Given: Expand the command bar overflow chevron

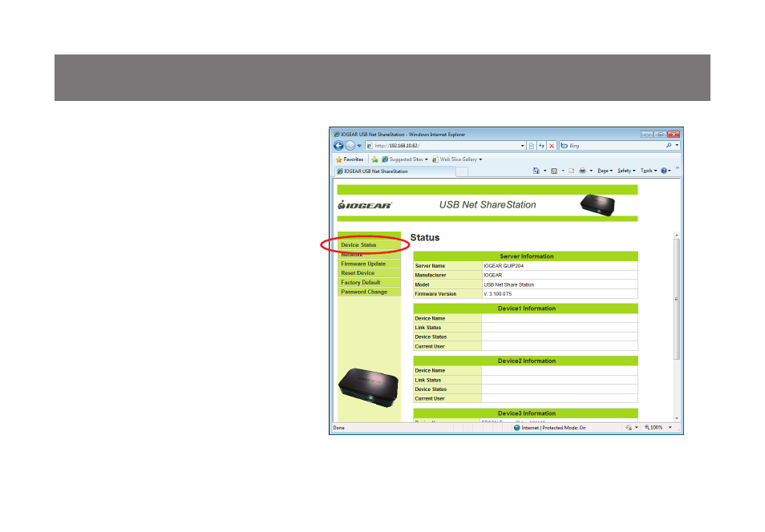Looking at the screenshot, I should [677, 167].
